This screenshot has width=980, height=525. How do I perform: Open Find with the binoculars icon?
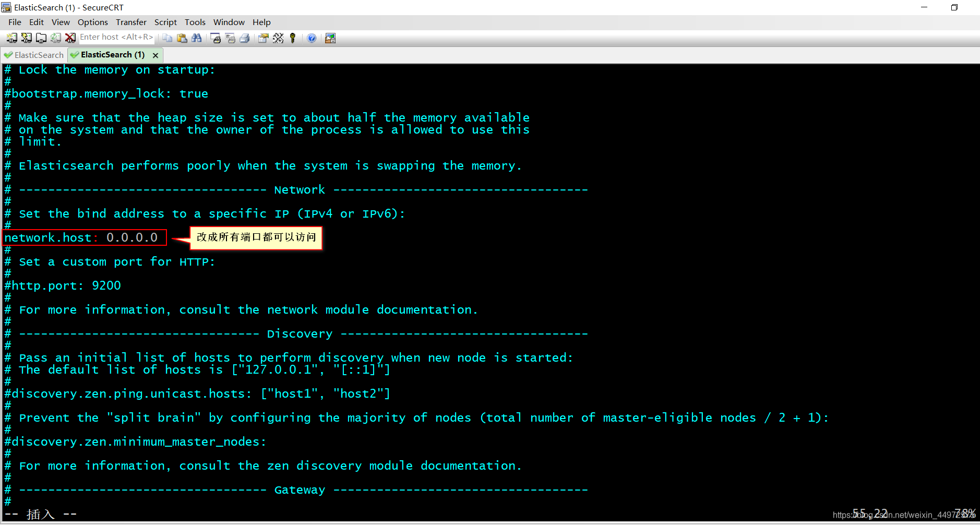196,38
